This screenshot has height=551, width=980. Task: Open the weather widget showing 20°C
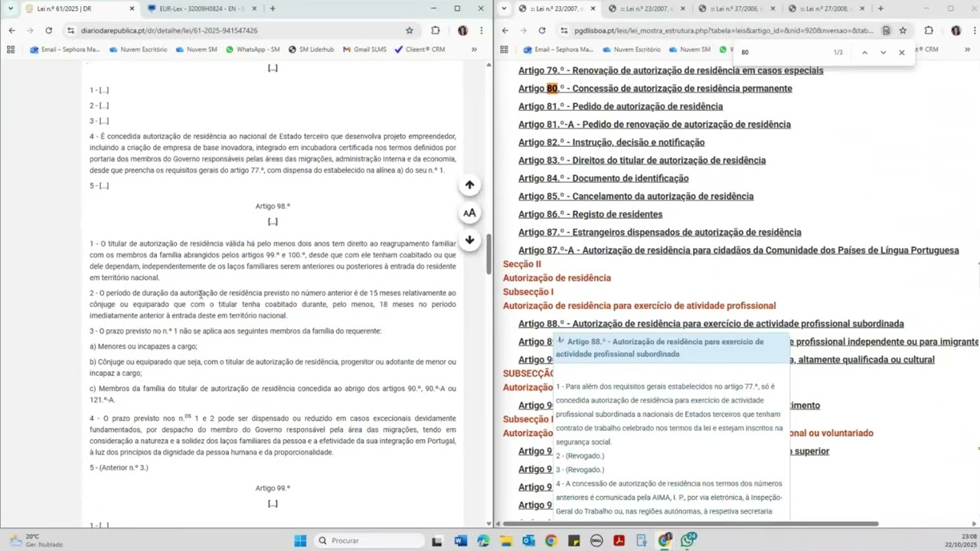[34, 540]
